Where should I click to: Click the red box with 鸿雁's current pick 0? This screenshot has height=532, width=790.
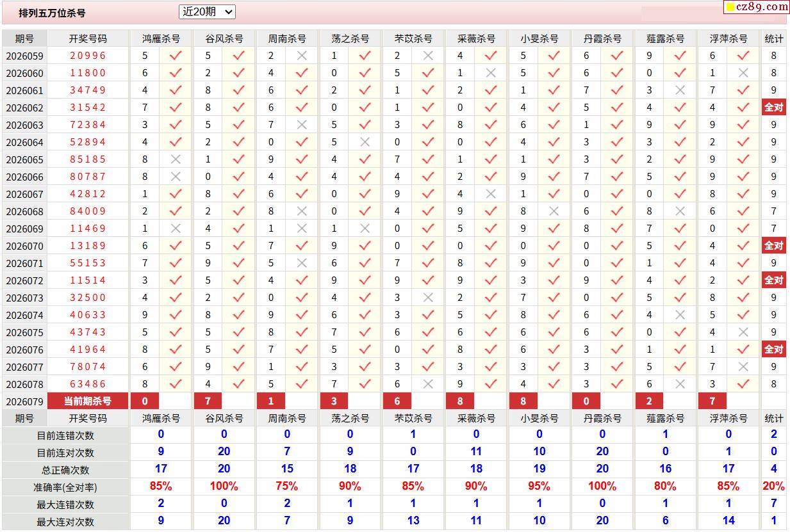[x=145, y=401]
